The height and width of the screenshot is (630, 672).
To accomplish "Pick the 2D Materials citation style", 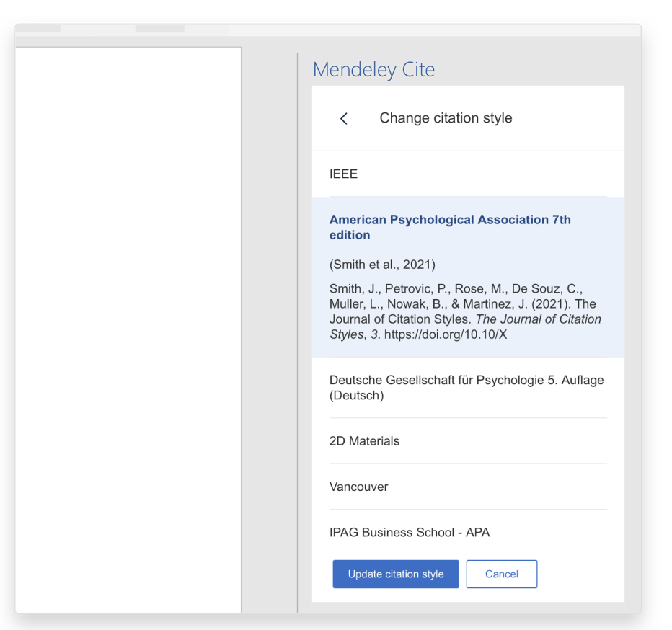I will (x=364, y=441).
